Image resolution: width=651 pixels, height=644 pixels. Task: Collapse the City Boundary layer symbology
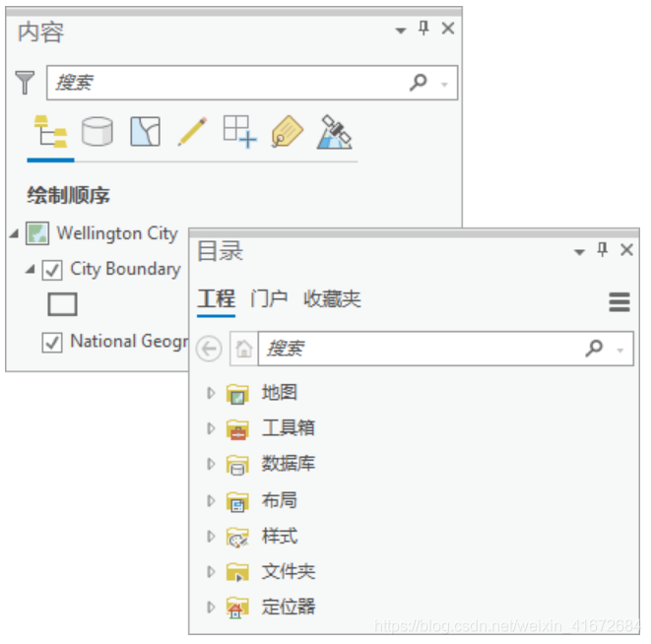(x=31, y=270)
